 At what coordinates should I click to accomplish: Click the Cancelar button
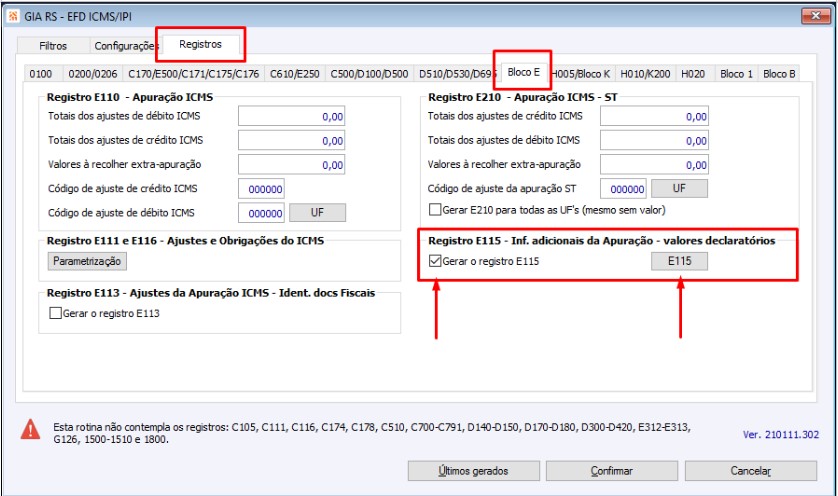pos(751,471)
